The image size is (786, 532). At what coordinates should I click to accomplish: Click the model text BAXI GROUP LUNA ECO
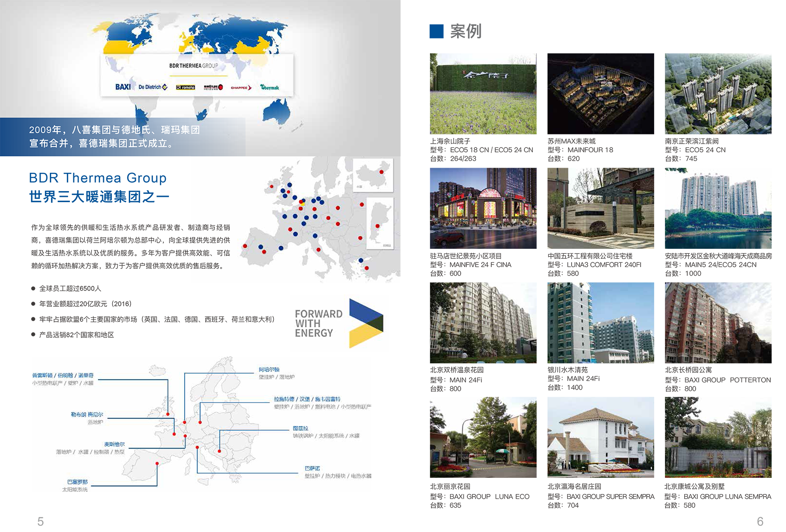pyautogui.click(x=489, y=496)
